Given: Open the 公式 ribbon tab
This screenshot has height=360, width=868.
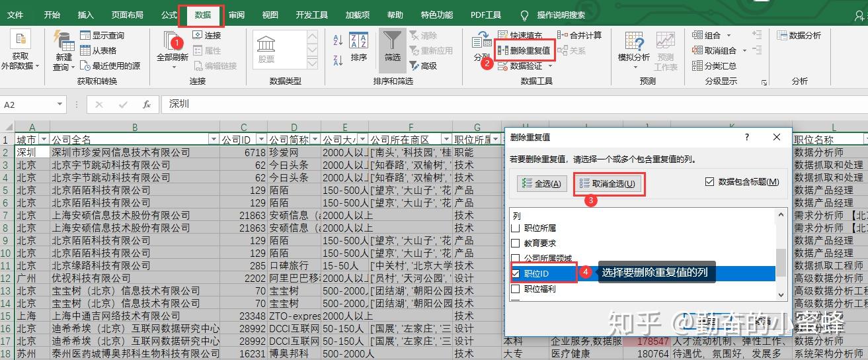Looking at the screenshot, I should (169, 15).
